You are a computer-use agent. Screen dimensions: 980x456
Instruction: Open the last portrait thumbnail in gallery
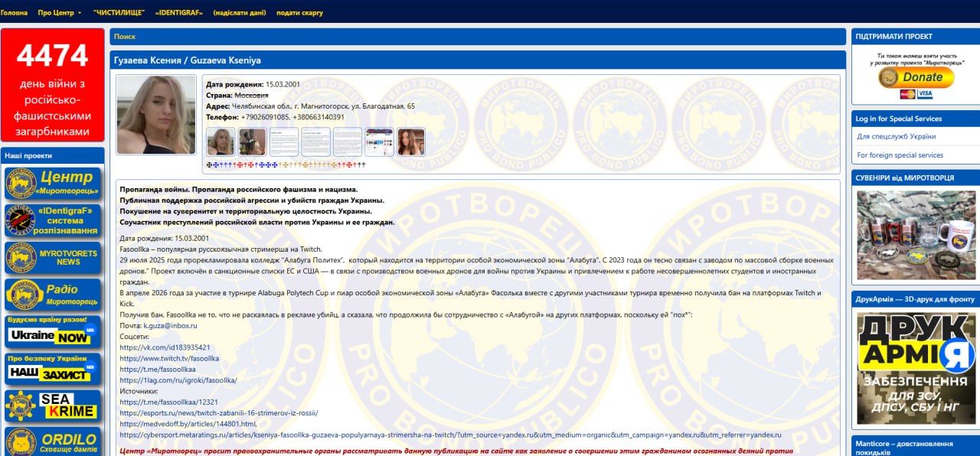point(410,142)
